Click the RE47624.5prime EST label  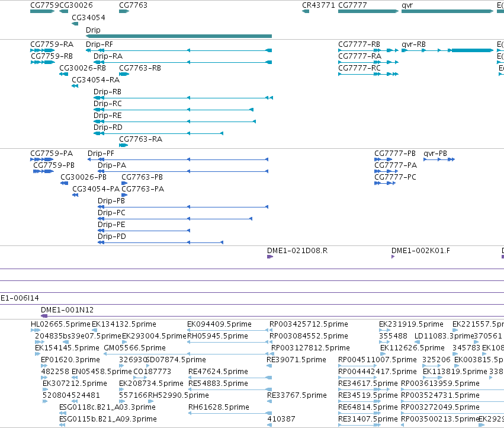click(219, 372)
